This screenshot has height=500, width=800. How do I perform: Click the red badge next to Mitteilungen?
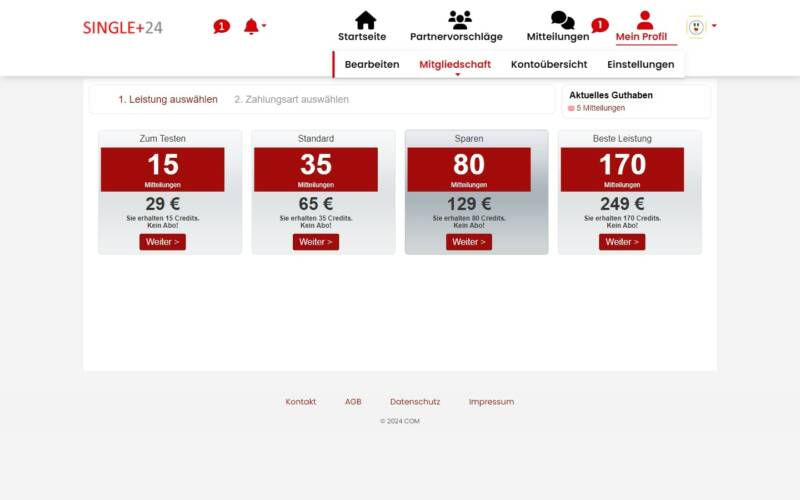(x=600, y=25)
